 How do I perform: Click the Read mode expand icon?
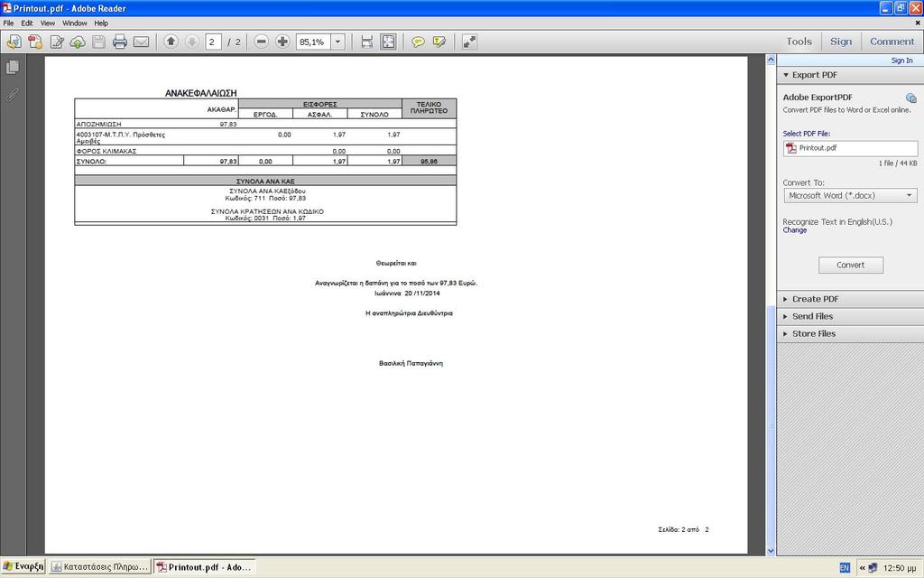tap(469, 42)
